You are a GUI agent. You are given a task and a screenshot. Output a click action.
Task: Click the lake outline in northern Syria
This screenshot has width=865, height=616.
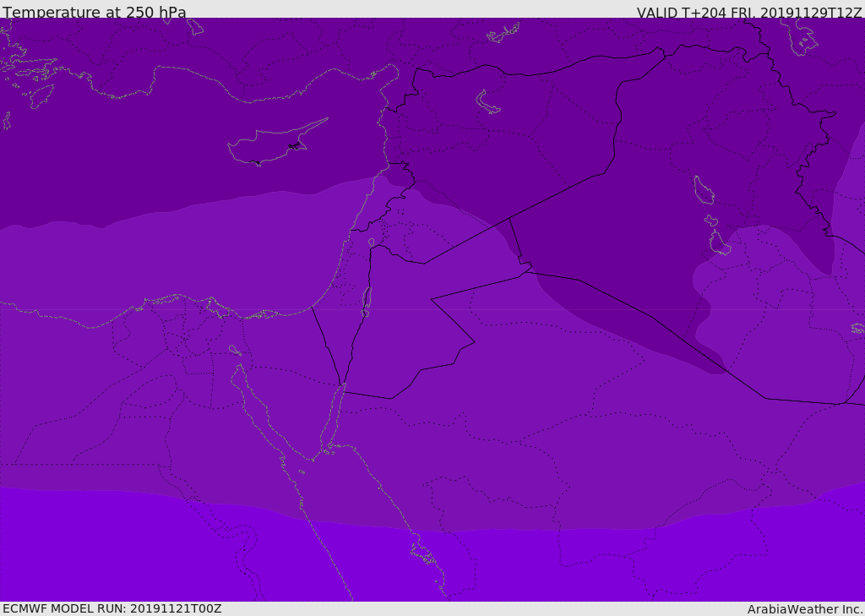(x=487, y=102)
